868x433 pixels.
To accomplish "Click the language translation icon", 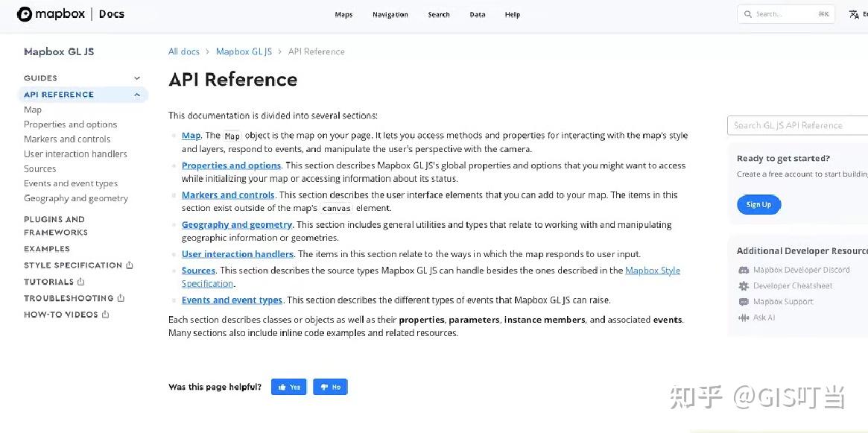I will tap(854, 13).
